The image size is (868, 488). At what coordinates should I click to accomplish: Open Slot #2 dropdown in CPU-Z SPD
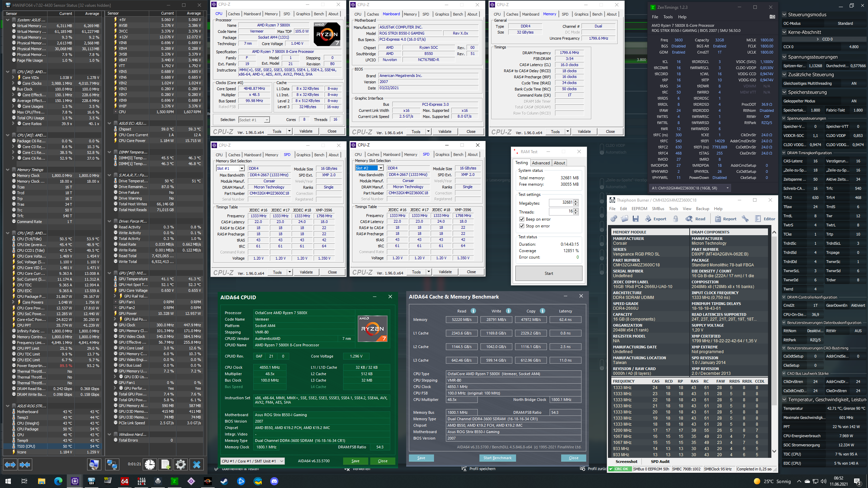click(x=381, y=168)
